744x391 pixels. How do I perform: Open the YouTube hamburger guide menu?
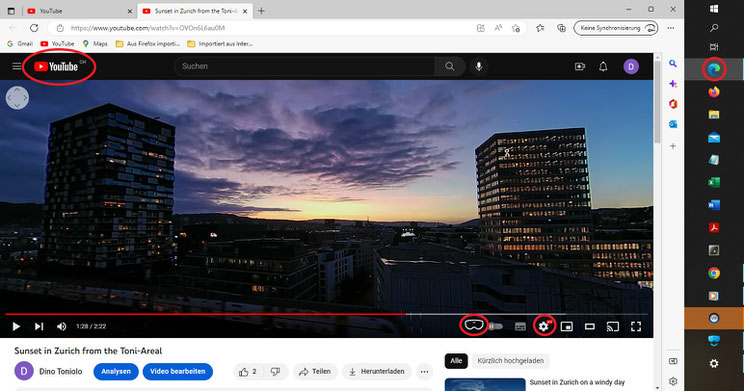point(17,66)
